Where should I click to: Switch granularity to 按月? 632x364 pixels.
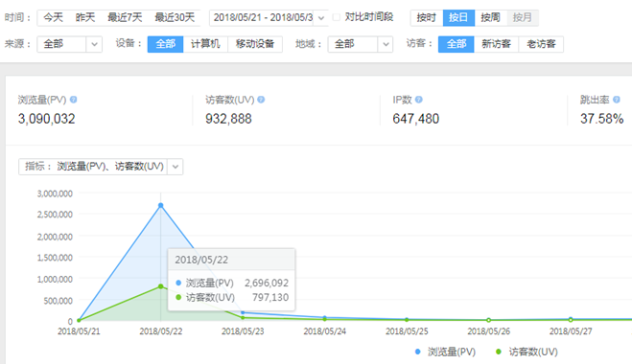pos(523,17)
